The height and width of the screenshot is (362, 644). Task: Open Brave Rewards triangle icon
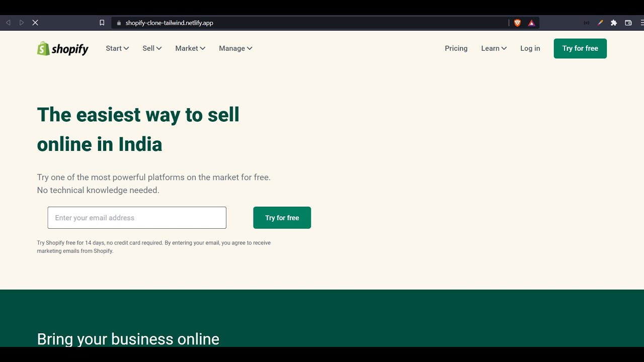coord(531,23)
